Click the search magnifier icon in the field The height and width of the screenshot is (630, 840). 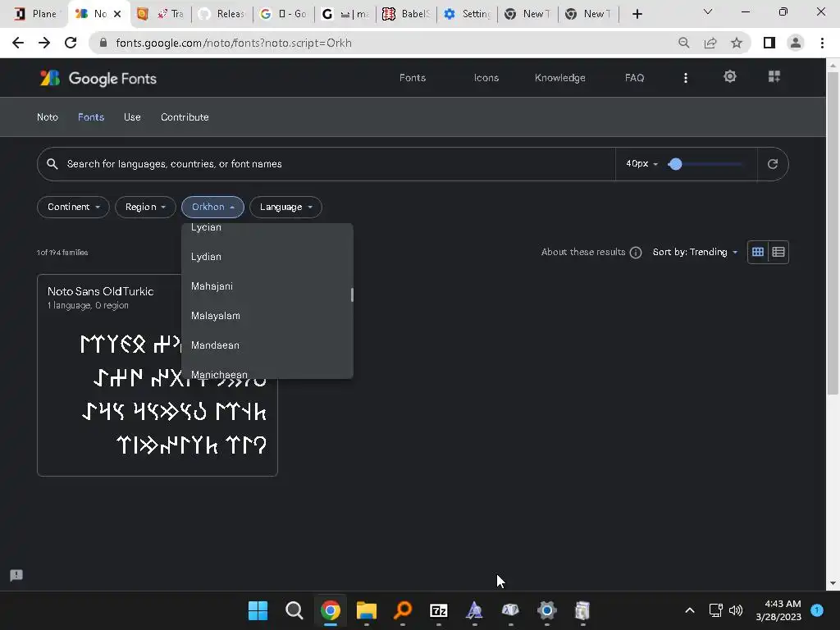(x=52, y=164)
